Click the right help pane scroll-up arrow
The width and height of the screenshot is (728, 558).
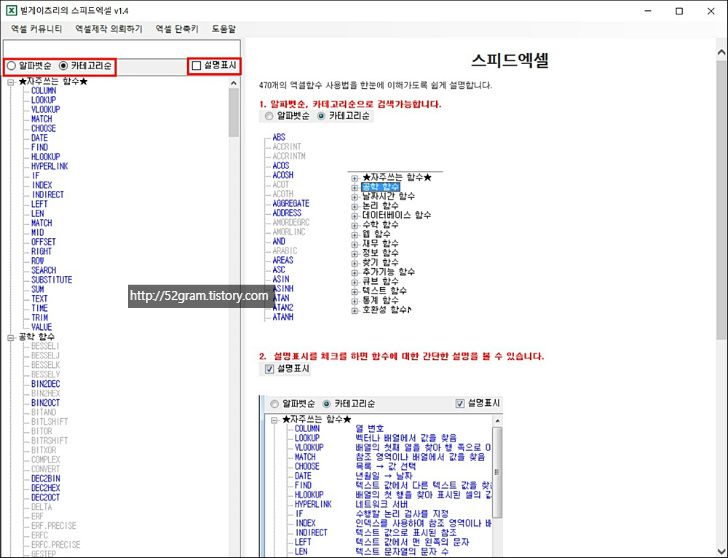pos(722,52)
